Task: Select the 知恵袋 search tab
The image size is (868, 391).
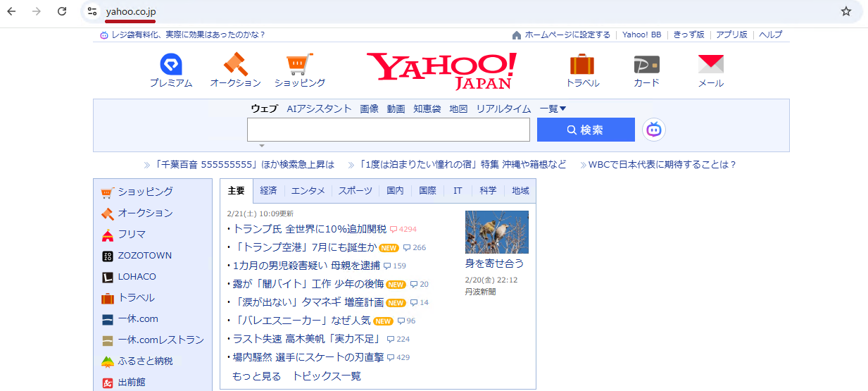Action: pyautogui.click(x=427, y=108)
